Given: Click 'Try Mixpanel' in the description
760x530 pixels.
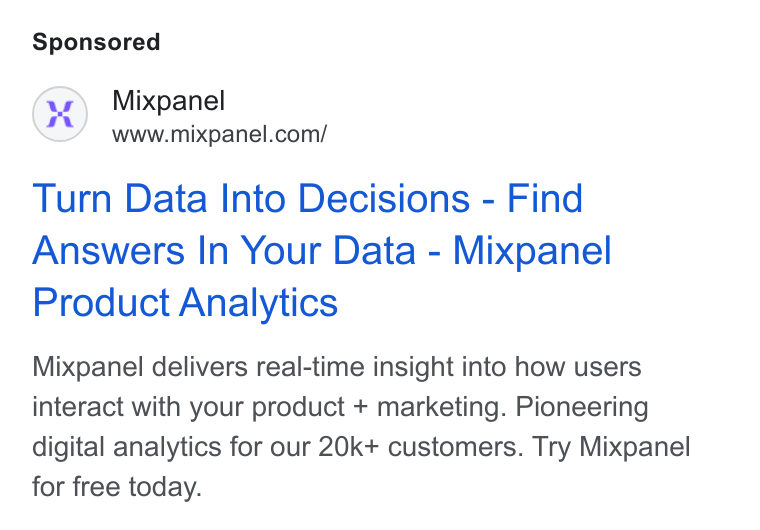Looking at the screenshot, I should pyautogui.click(x=611, y=447).
